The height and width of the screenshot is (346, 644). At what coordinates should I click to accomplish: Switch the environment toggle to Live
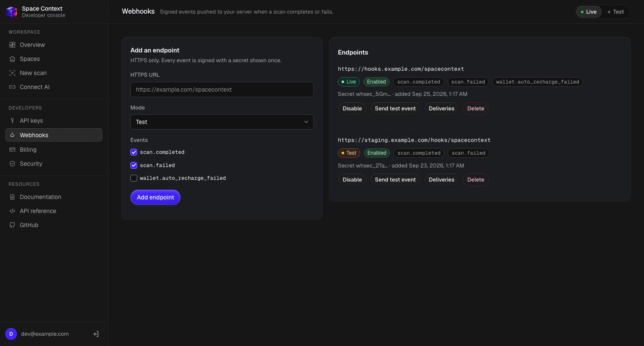tap(589, 12)
